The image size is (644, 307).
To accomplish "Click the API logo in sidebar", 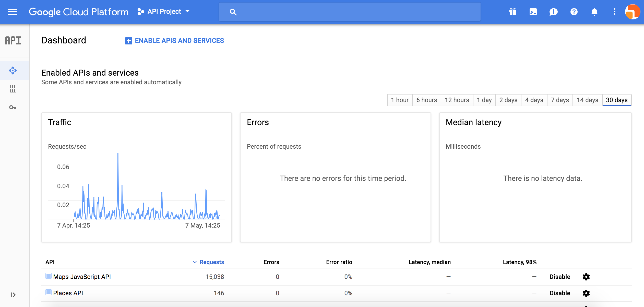I will [13, 40].
